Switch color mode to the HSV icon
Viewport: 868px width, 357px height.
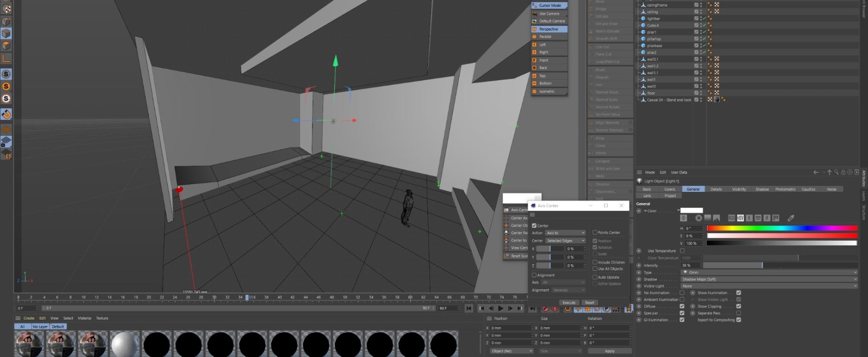(x=740, y=218)
